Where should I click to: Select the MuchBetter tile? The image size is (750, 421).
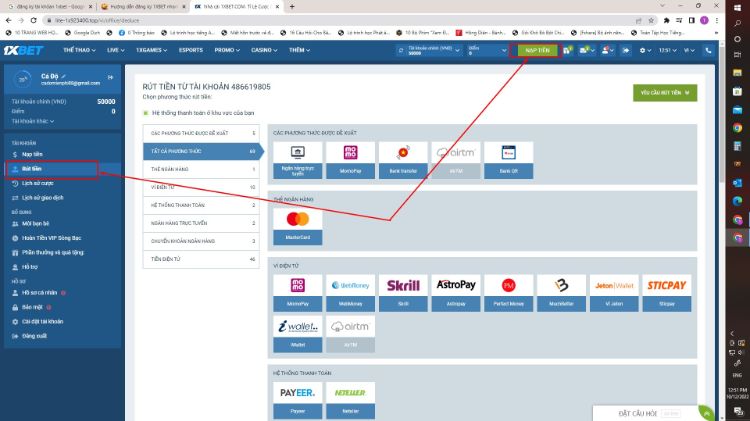(x=561, y=293)
